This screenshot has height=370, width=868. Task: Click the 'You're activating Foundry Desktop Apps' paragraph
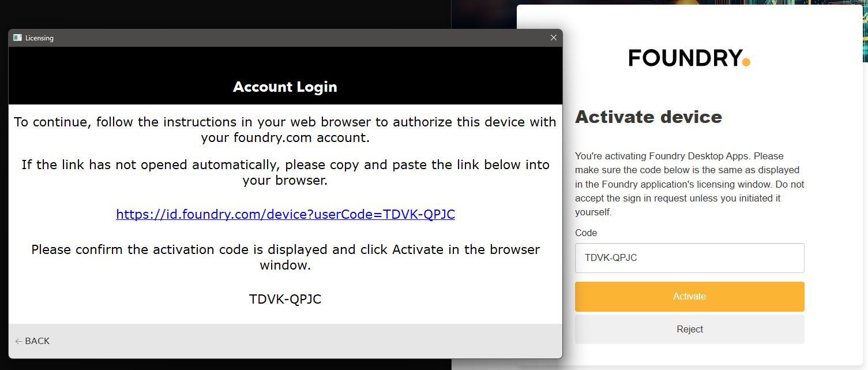click(689, 184)
